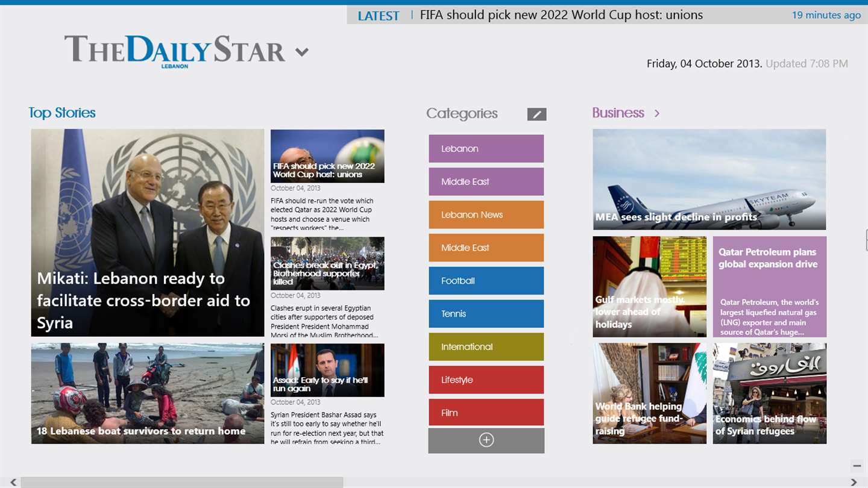Open the Film category

tap(486, 413)
